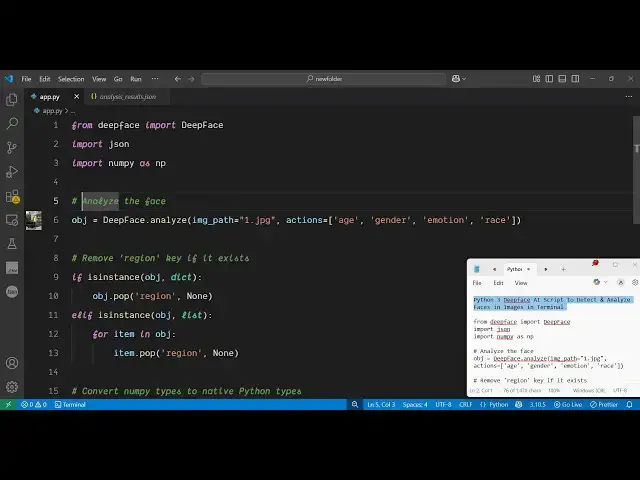Click the editor vertical scrollbar
Viewport: 640px width, 480px height.
tap(636, 170)
